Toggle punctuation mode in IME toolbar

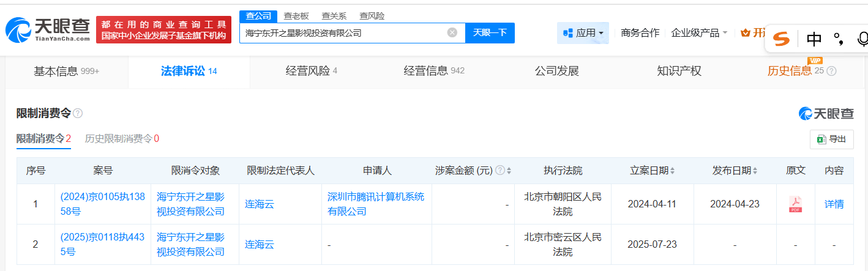pos(839,40)
